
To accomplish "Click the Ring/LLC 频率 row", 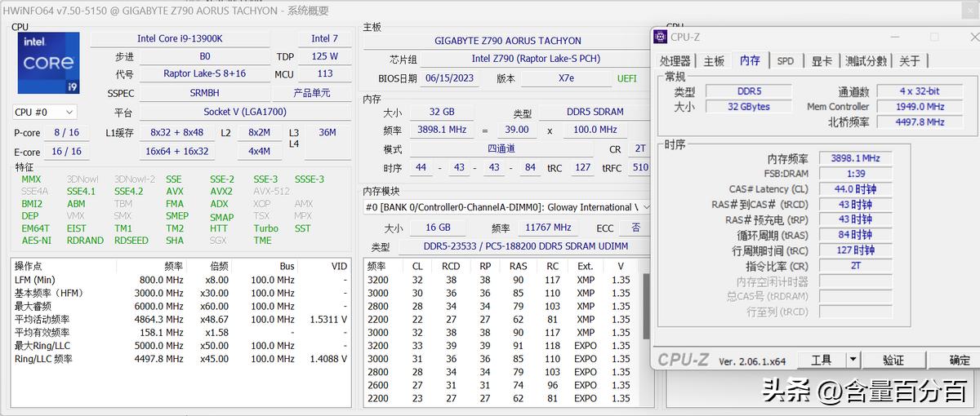I will click(x=181, y=358).
